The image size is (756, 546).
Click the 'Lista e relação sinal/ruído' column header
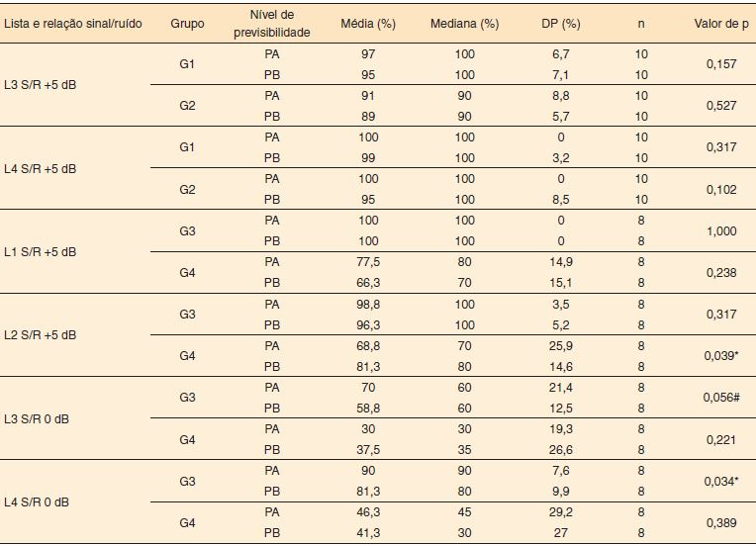71,22
